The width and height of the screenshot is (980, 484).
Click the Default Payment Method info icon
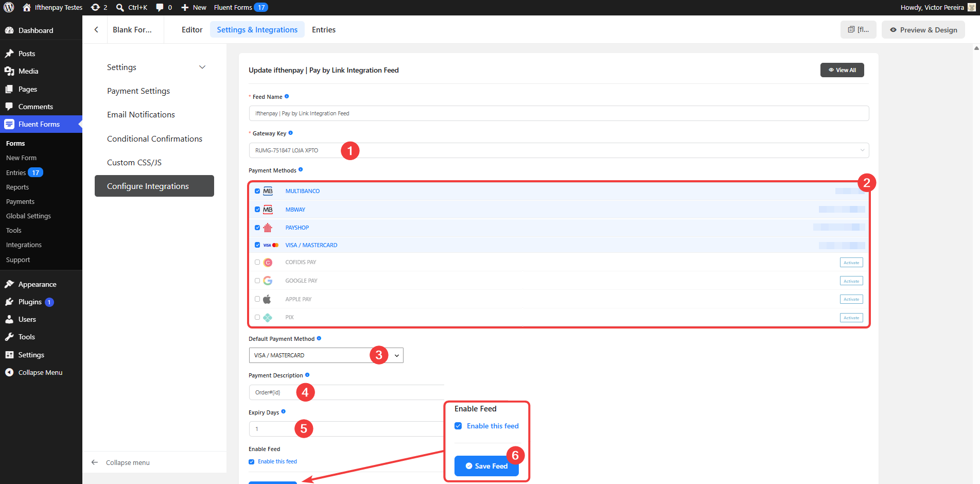point(319,338)
